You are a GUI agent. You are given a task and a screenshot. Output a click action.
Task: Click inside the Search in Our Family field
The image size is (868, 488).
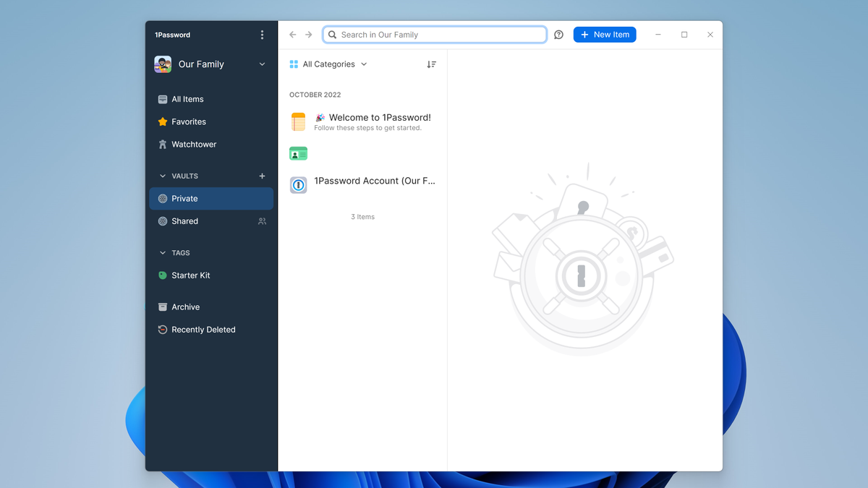(434, 34)
